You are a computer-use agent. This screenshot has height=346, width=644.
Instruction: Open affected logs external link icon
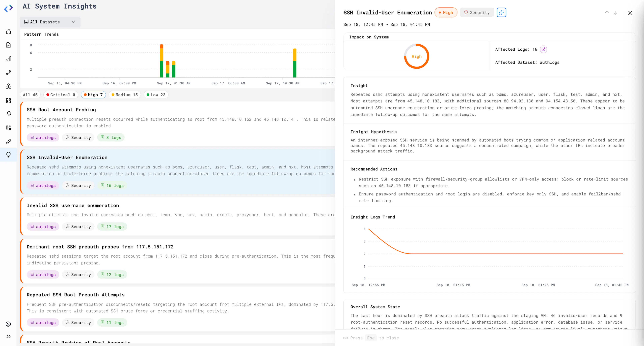(x=543, y=49)
